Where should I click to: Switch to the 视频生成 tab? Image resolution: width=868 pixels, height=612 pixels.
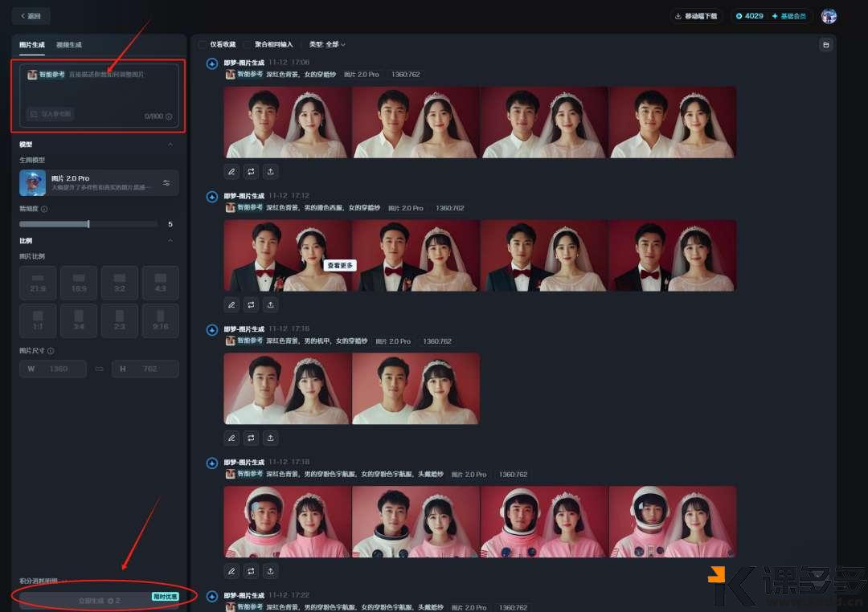[69, 45]
